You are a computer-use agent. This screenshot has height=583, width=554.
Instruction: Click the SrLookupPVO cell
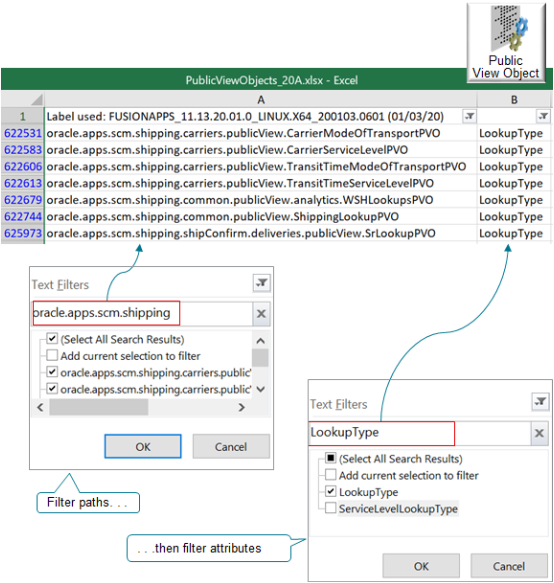261,233
